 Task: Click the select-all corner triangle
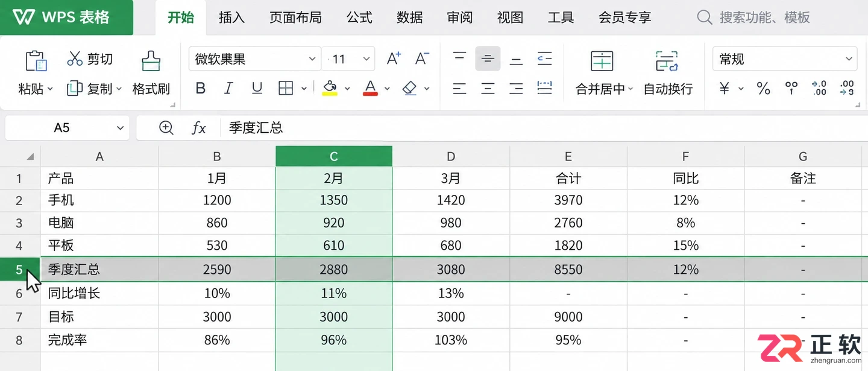pos(30,157)
